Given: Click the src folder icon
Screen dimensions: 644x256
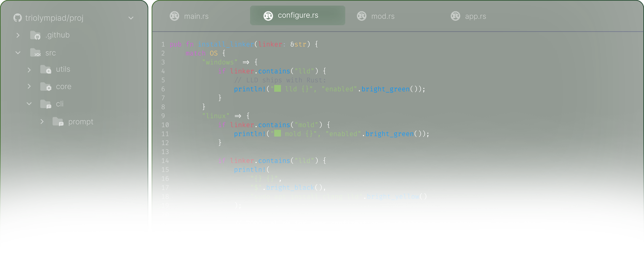Looking at the screenshot, I should point(35,53).
